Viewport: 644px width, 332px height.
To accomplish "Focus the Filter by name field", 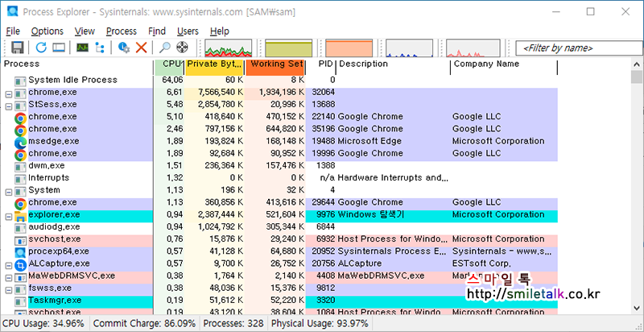I will 579,48.
